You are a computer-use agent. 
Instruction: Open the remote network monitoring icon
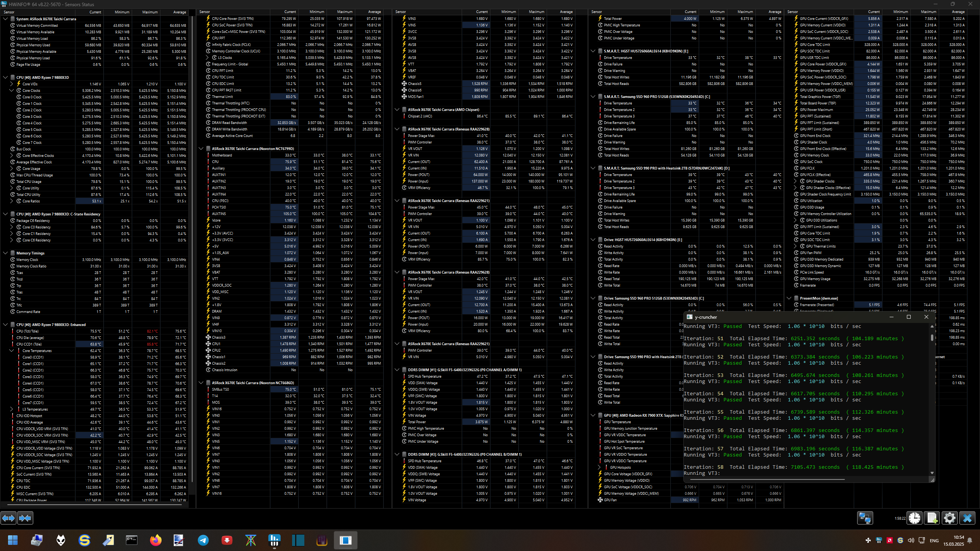coord(865,518)
